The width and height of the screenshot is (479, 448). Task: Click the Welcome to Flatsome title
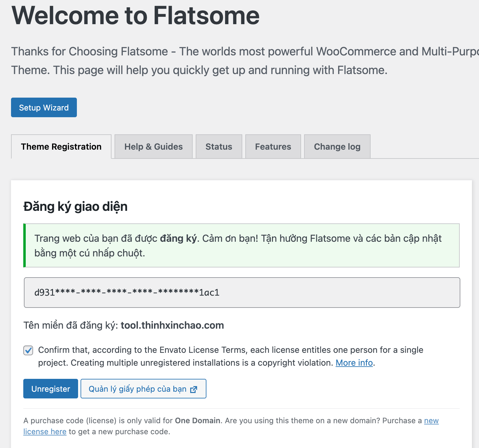(x=135, y=15)
